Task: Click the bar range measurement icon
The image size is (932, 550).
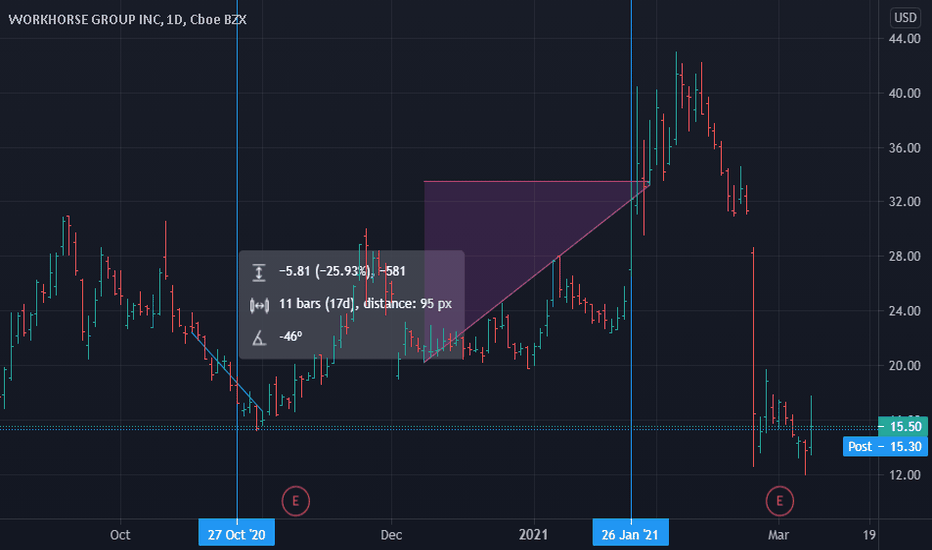Action: coord(259,305)
